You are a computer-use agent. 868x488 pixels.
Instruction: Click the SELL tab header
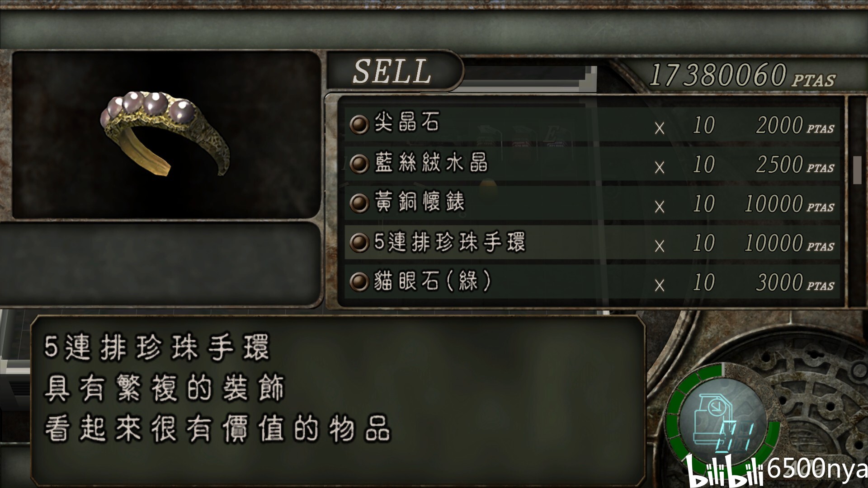point(393,71)
